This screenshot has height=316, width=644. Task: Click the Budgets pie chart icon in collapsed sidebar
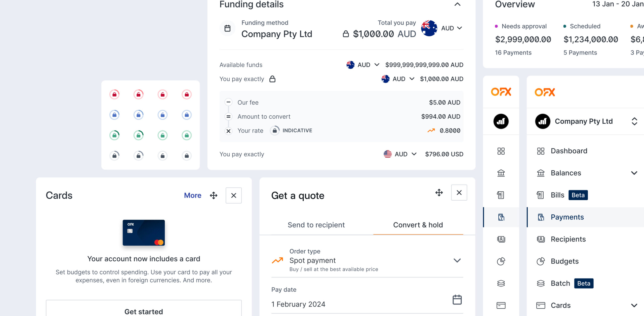tap(501, 261)
